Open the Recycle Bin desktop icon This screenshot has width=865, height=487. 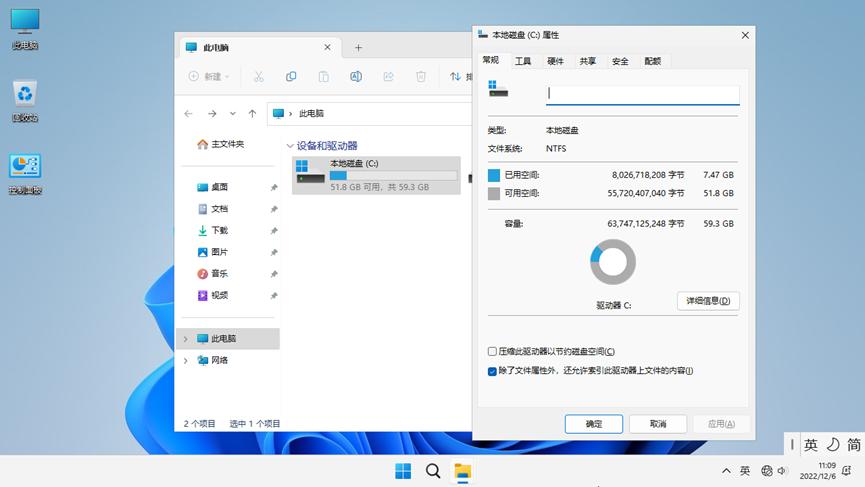tap(25, 101)
